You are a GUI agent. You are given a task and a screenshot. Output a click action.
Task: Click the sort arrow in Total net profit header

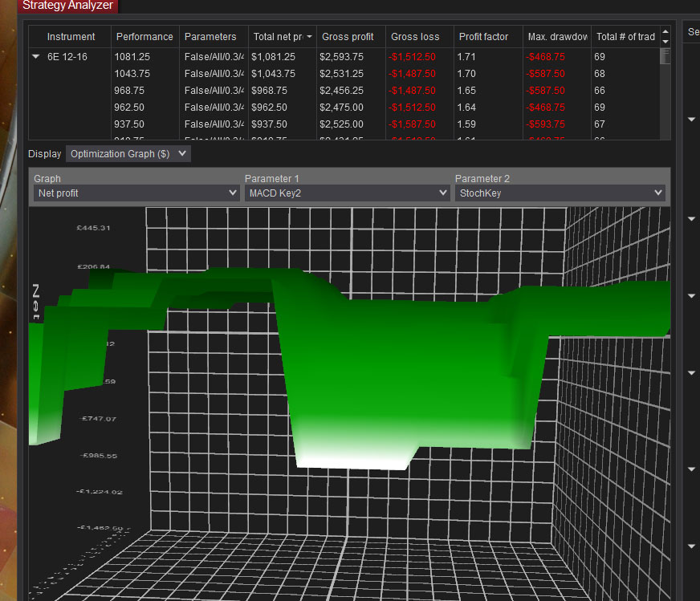click(x=309, y=37)
